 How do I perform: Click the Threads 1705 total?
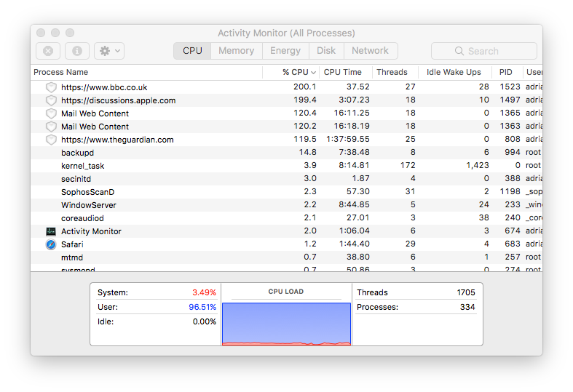tap(466, 292)
